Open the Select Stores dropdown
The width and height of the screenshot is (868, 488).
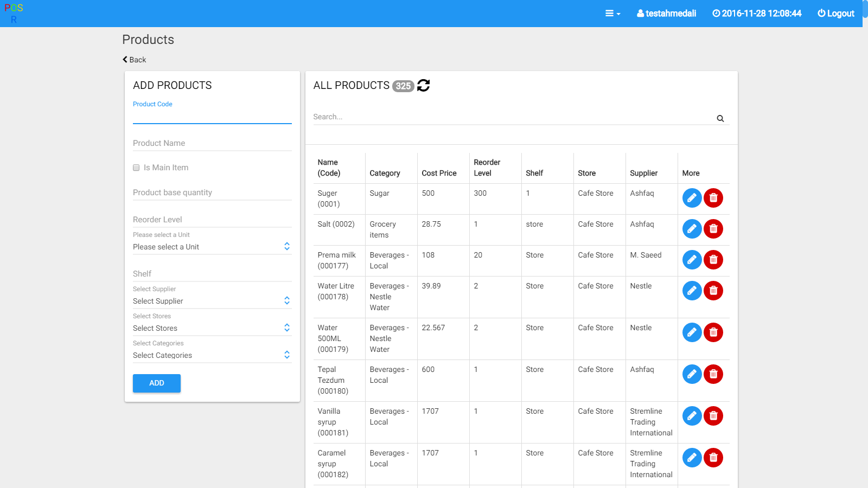point(212,328)
